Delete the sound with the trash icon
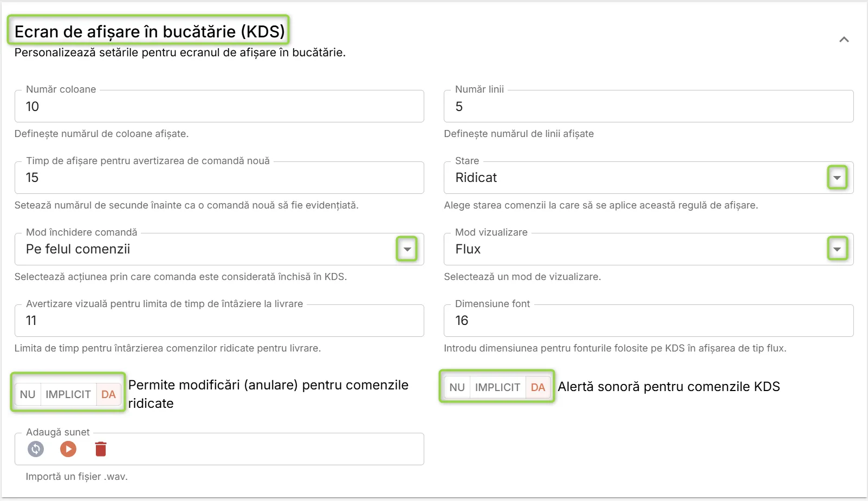 [x=101, y=449]
